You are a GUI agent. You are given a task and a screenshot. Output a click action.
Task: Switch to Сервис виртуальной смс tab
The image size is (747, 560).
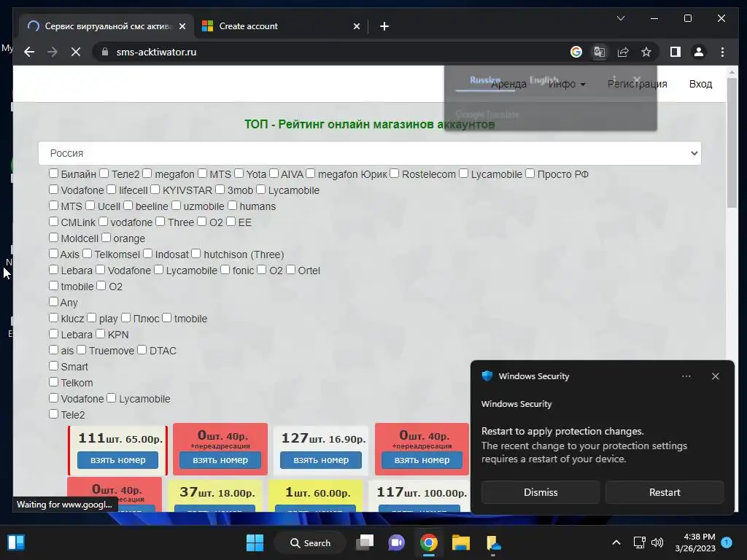107,26
